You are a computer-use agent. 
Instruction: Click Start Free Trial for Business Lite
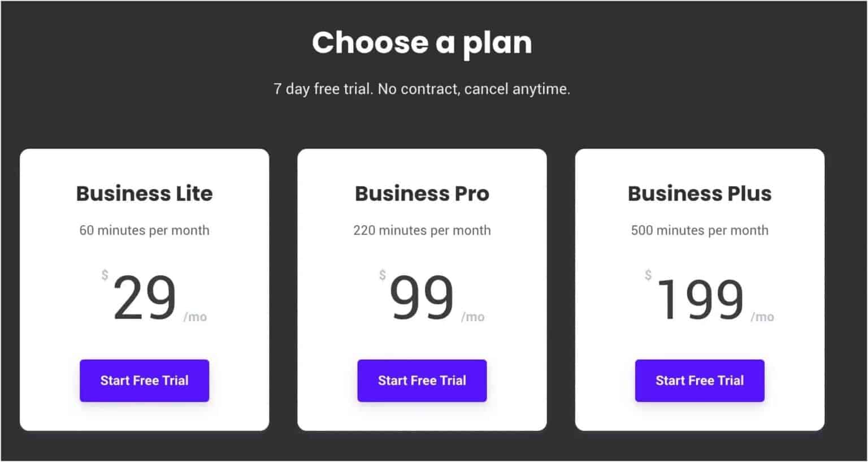(144, 381)
